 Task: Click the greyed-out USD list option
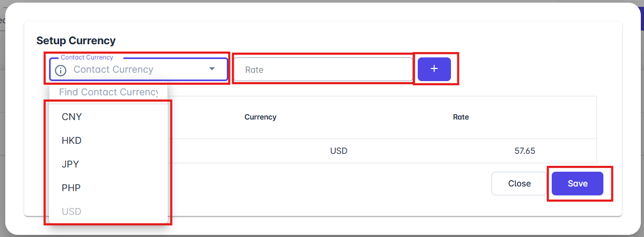click(x=72, y=212)
